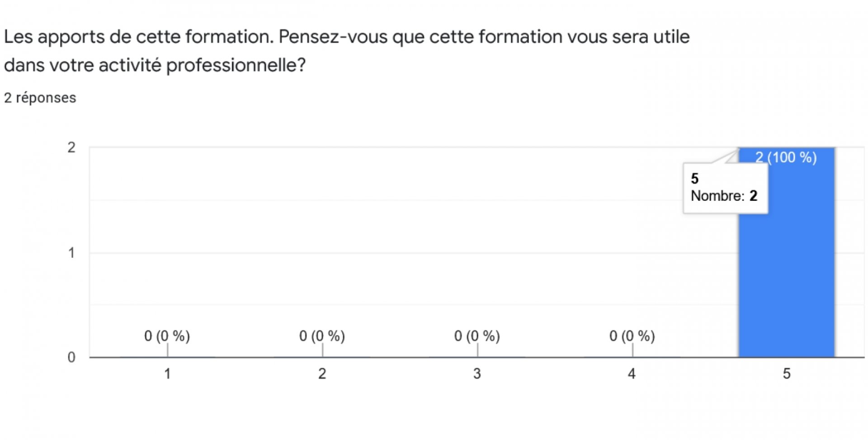Click the '0 (0 %)' label above rating 1
Viewport: 868px width, 440px height.
point(167,336)
